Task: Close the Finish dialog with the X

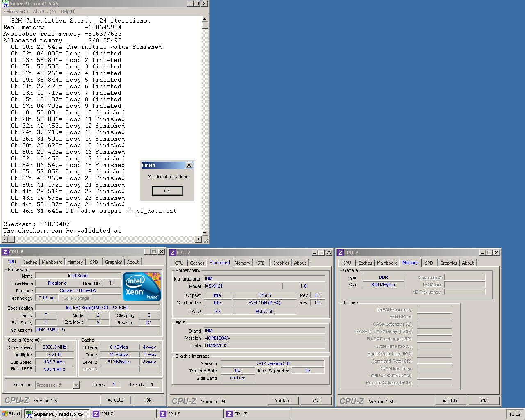Action: coord(189,165)
